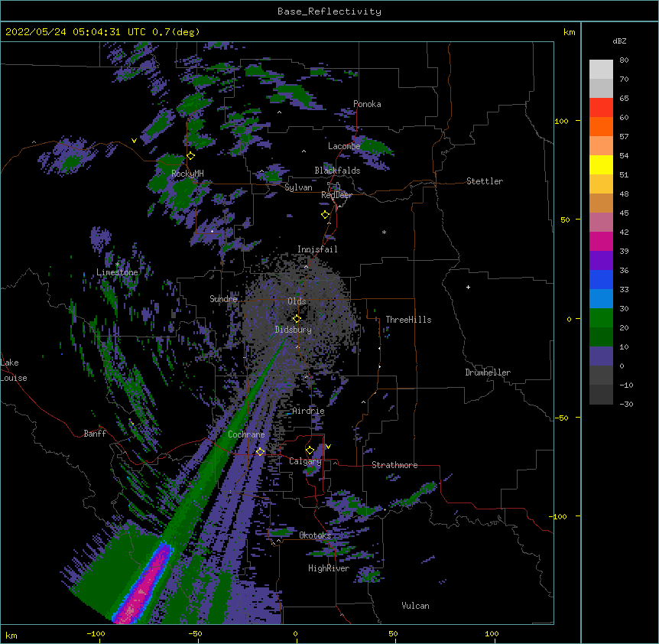This screenshot has height=644, width=659.
Task: Click the purple-blue swatch at 10 dBZ
Action: tap(601, 356)
